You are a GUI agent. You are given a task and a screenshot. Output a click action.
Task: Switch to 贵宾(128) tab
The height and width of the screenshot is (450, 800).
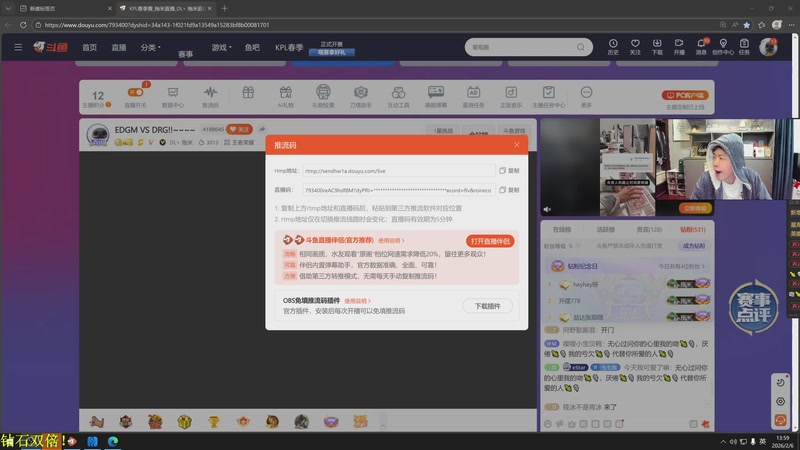[649, 230]
